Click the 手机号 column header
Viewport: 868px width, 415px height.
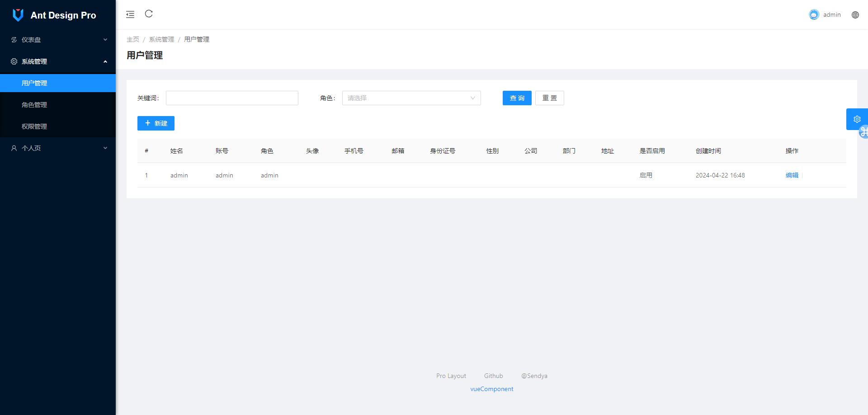pos(354,151)
